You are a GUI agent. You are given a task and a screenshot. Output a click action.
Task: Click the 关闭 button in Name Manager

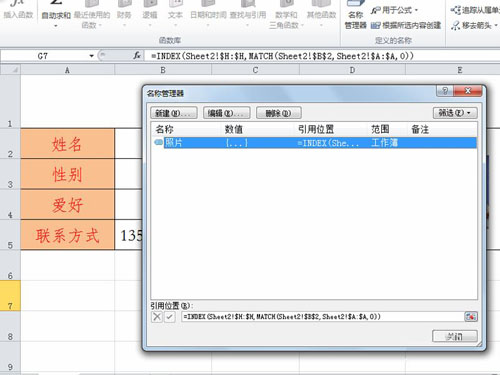point(455,336)
